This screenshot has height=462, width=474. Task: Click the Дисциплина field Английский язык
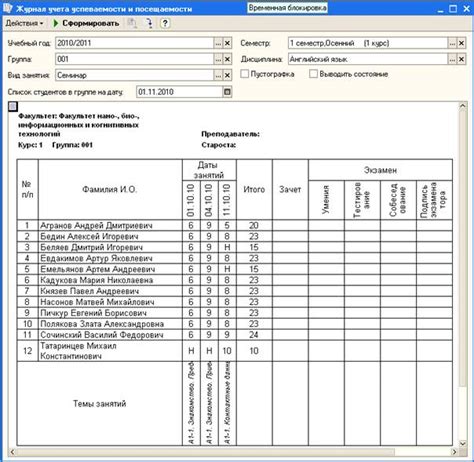368,59
